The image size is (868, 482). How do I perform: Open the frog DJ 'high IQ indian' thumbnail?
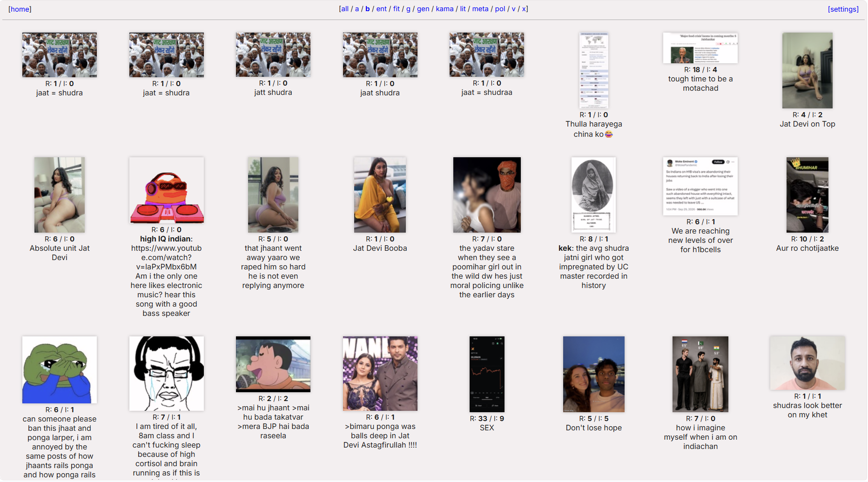166,190
